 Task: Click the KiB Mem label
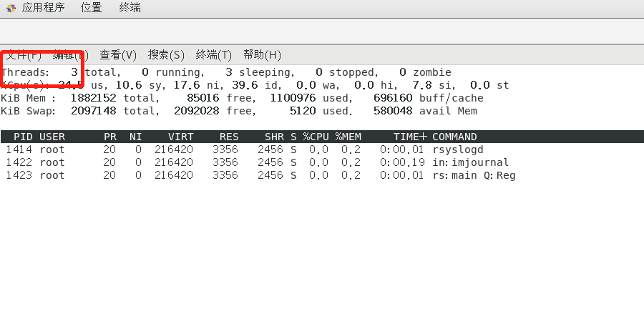pos(29,98)
